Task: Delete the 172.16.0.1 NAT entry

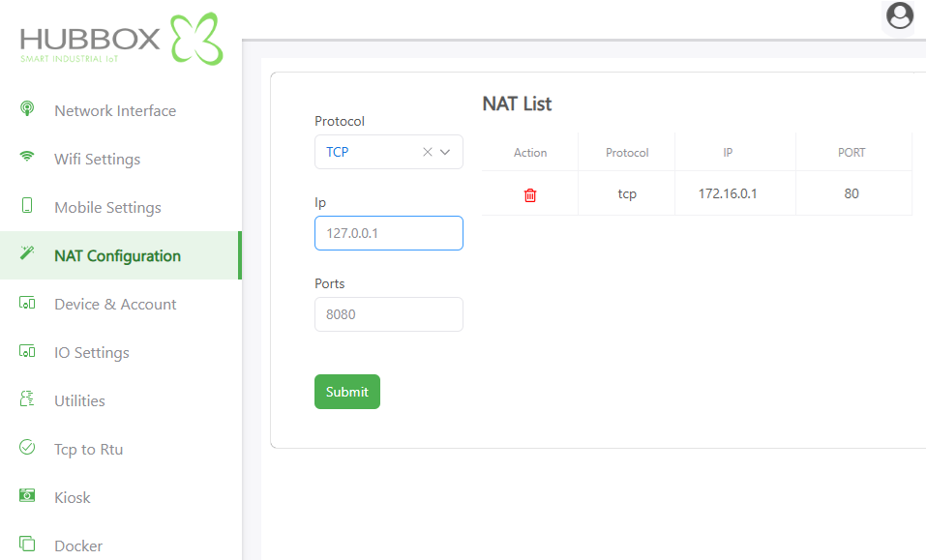Action: pyautogui.click(x=530, y=194)
